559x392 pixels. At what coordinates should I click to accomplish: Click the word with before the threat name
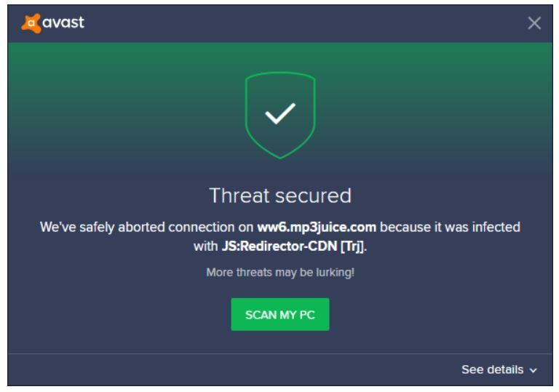tap(206, 246)
